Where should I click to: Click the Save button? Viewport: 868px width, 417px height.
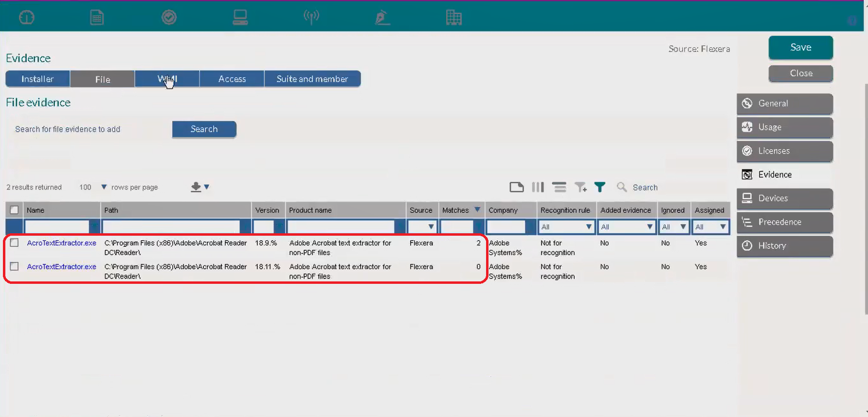point(801,47)
